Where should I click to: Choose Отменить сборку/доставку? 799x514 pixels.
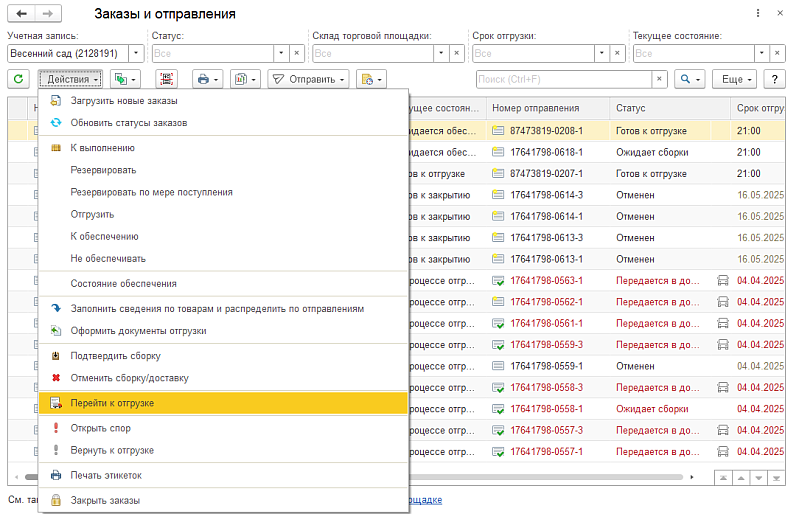pyautogui.click(x=223, y=378)
